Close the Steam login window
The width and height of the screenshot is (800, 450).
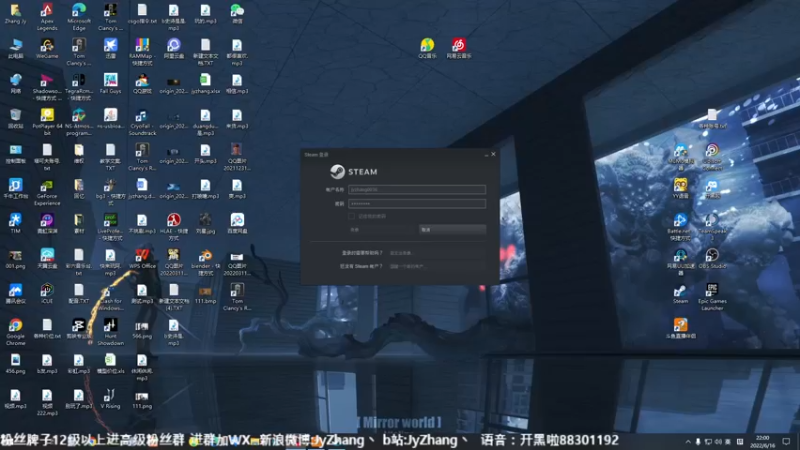pos(493,154)
